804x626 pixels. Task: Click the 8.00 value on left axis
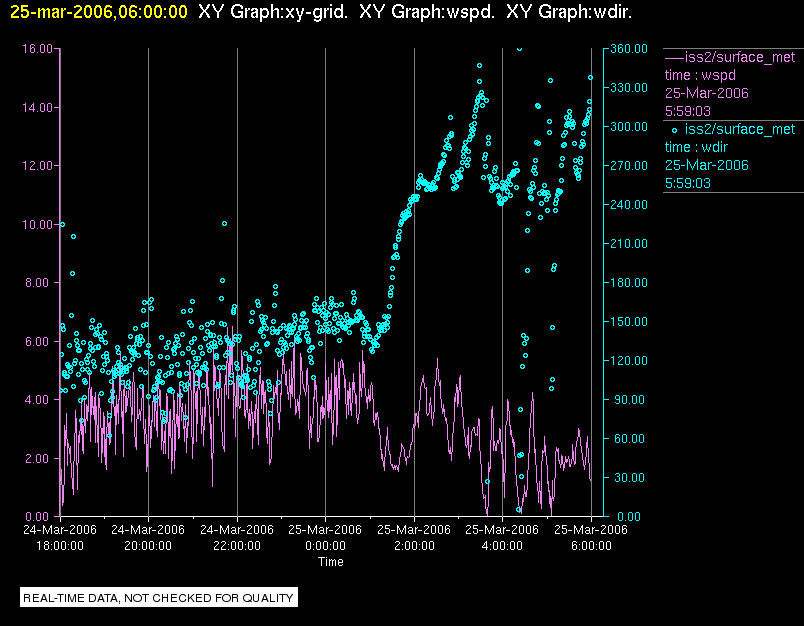[x=40, y=283]
